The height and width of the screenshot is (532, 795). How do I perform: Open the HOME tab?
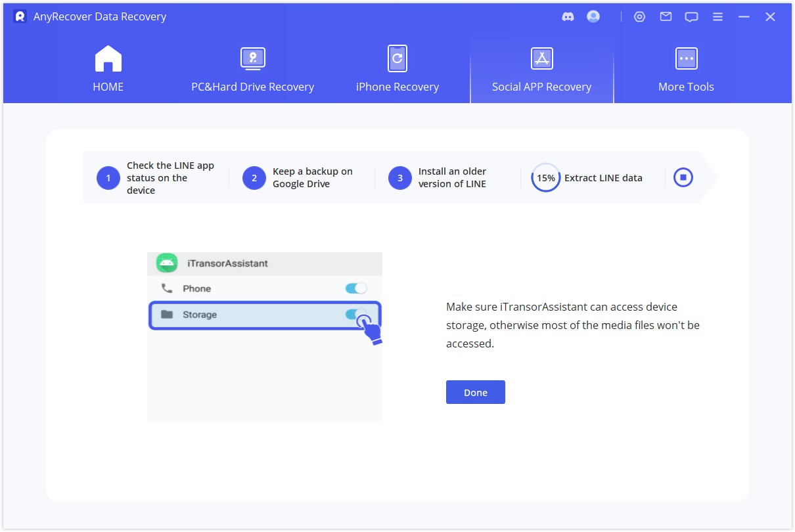click(x=108, y=68)
